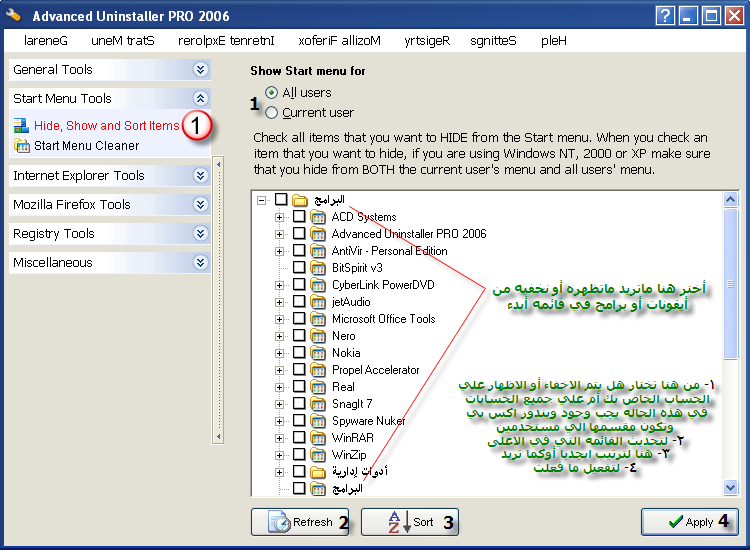Screen dimensions: 750x550
Task: Click the SnagIt 7 folder icon
Action: click(x=317, y=404)
